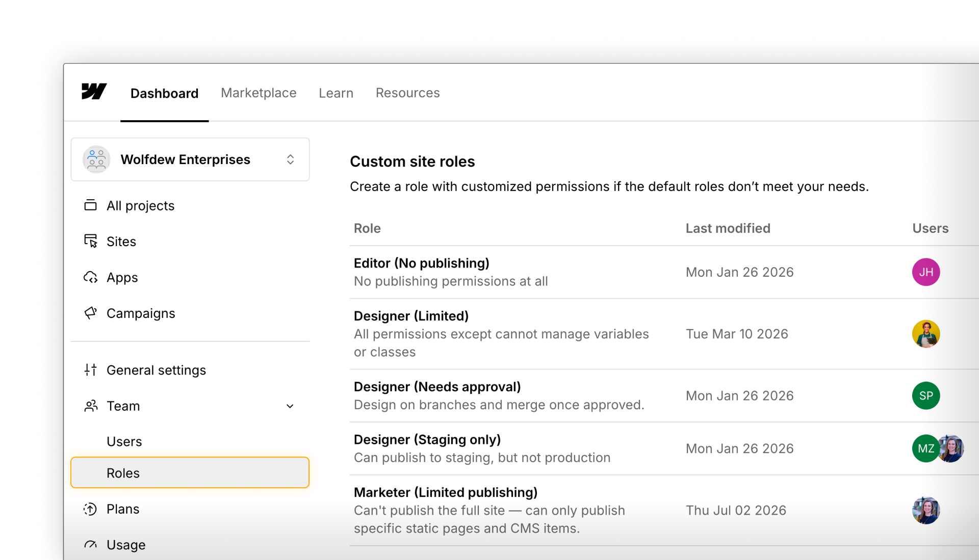Click the Usage gauge icon
The width and height of the screenshot is (979, 560).
[x=90, y=544]
